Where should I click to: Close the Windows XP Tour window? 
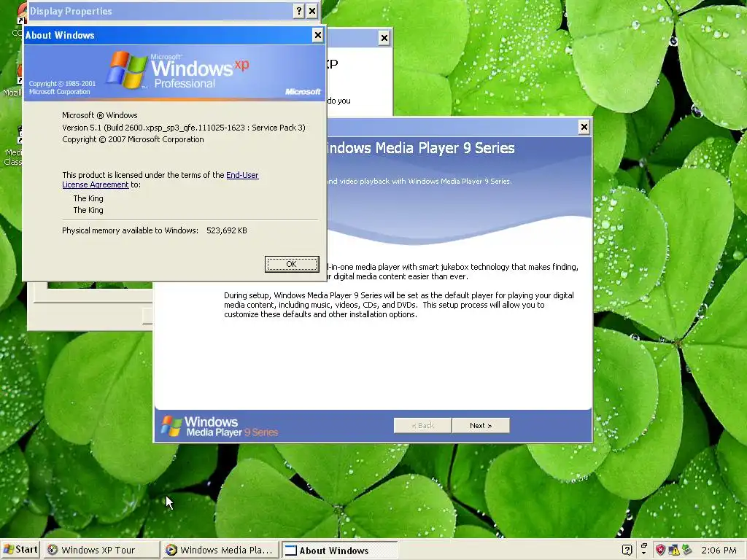[384, 38]
